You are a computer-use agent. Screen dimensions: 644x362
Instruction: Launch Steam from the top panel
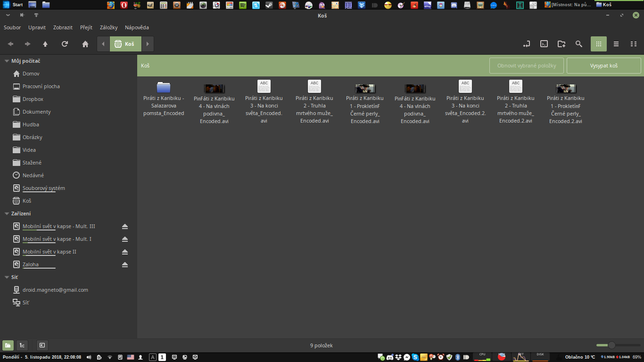[x=269, y=5]
